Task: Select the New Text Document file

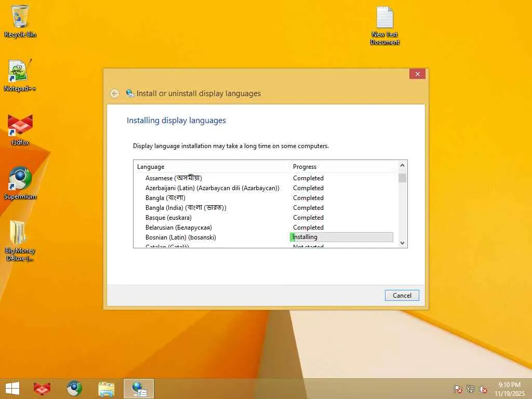Action: coord(385,25)
